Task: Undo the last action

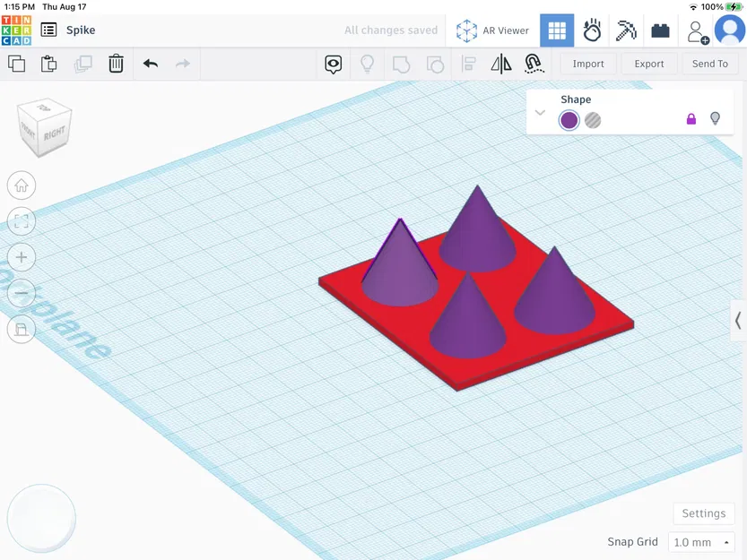Action: click(x=149, y=64)
